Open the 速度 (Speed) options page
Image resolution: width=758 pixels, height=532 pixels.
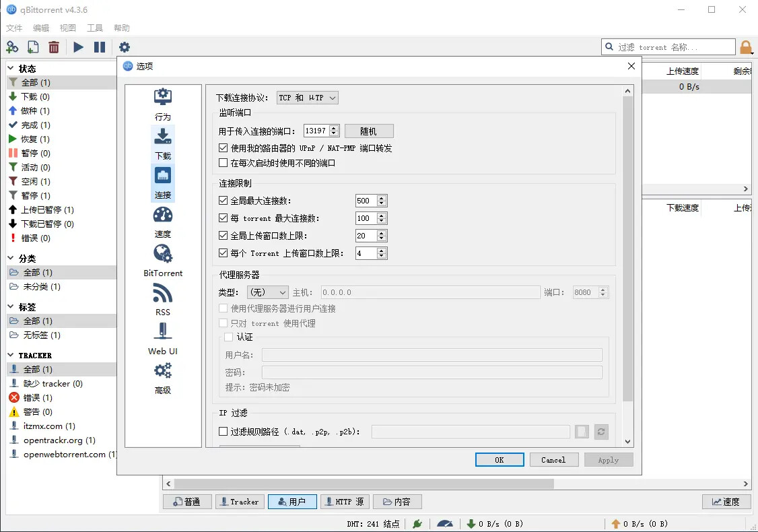point(163,222)
